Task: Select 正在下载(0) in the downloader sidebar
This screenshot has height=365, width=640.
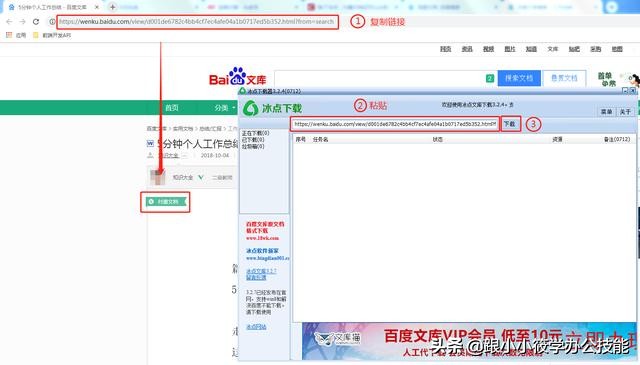Action: 256,134
